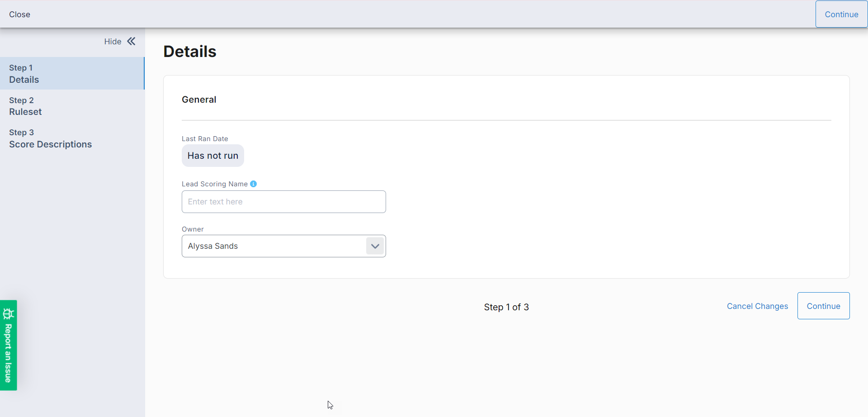The height and width of the screenshot is (417, 868).
Task: Click the Step 1 of 3 progress indicator
Action: pyautogui.click(x=506, y=307)
